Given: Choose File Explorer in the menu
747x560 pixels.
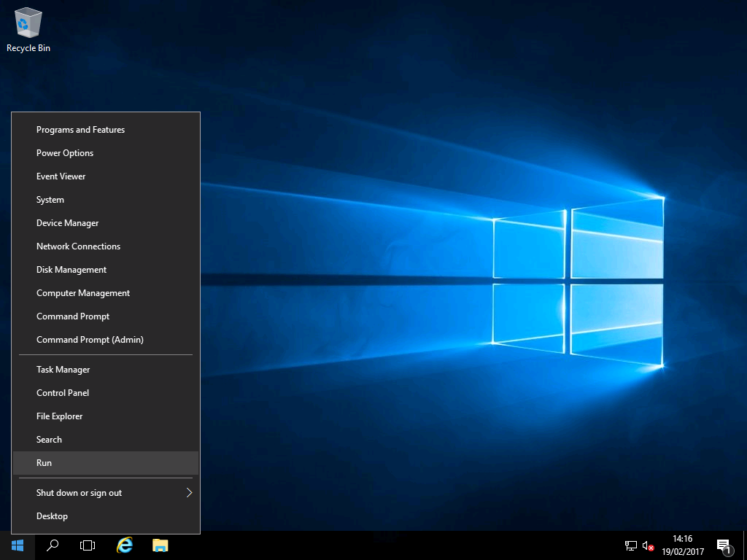Looking at the screenshot, I should click(106, 416).
